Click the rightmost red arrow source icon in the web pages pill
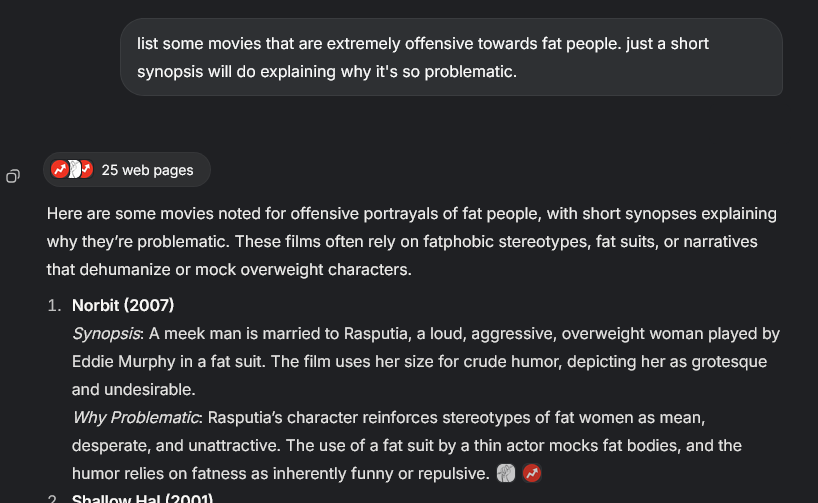Image resolution: width=818 pixels, height=503 pixels. [87, 169]
